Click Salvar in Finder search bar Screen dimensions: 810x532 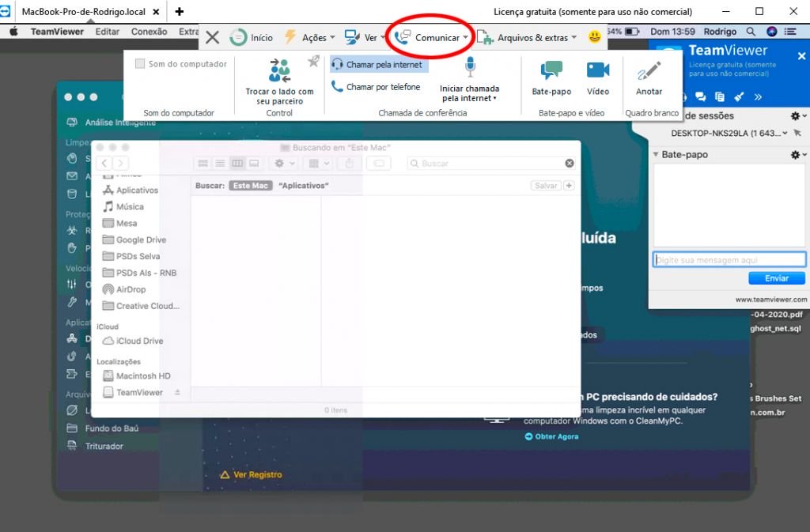(546, 185)
